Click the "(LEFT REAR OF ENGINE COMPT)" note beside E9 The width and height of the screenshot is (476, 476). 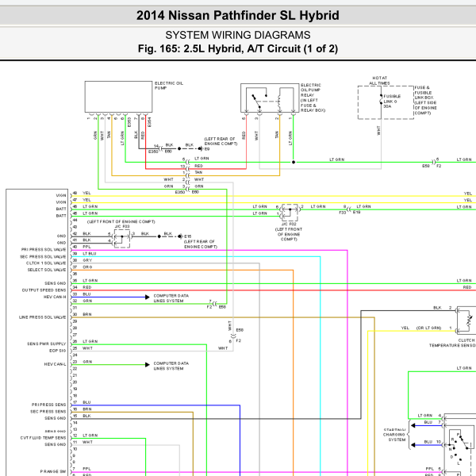pyautogui.click(x=221, y=141)
